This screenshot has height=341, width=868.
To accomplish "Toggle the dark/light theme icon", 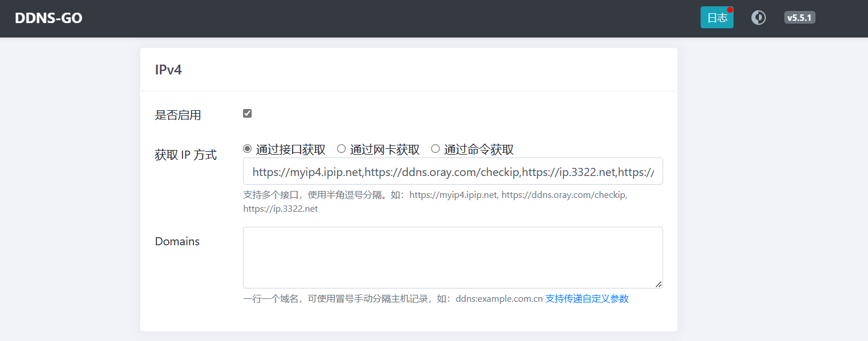I will (758, 18).
